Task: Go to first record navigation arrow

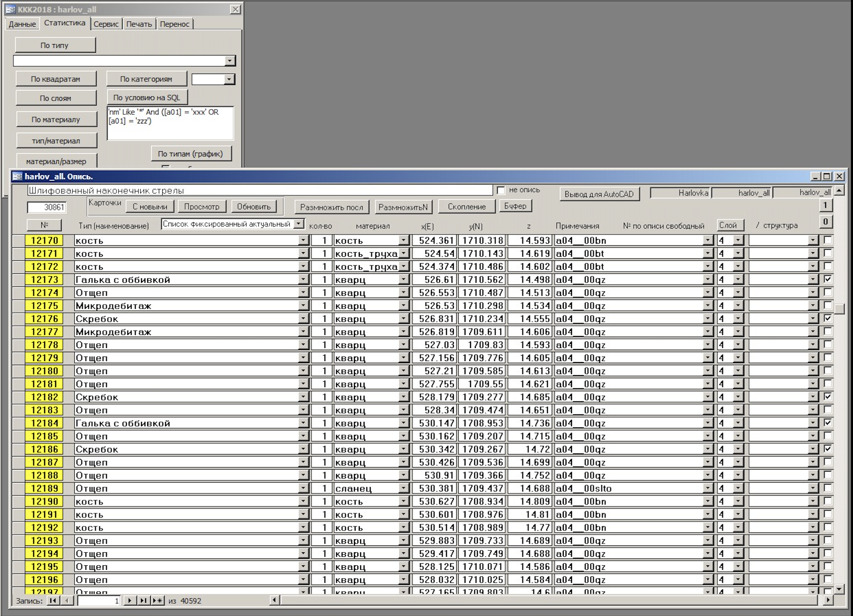Action: tap(53, 601)
